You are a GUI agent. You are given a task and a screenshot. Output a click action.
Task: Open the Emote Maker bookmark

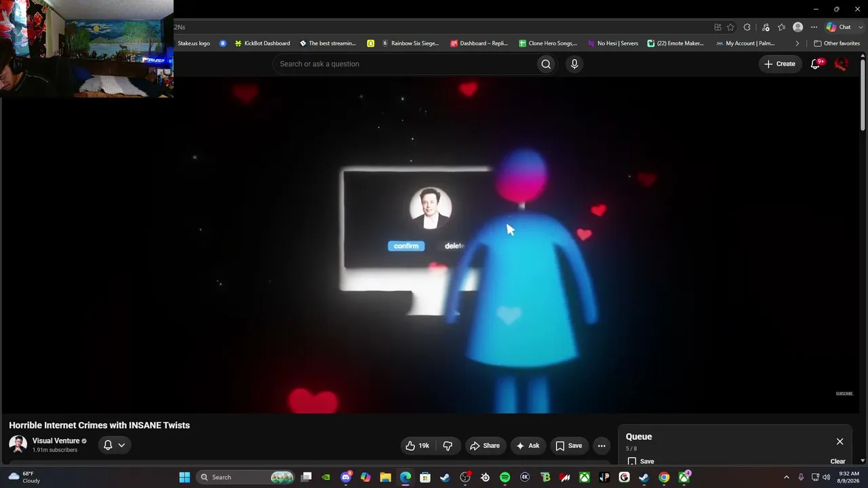(675, 43)
